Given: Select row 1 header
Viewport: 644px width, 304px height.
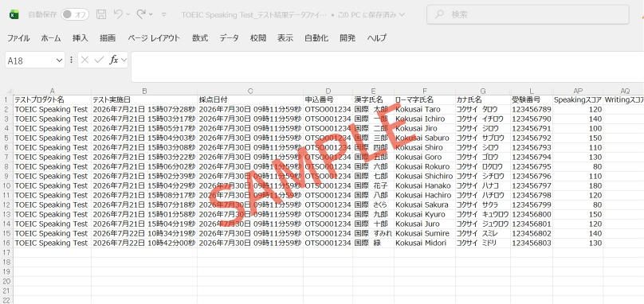Looking at the screenshot, I should (x=6, y=99).
